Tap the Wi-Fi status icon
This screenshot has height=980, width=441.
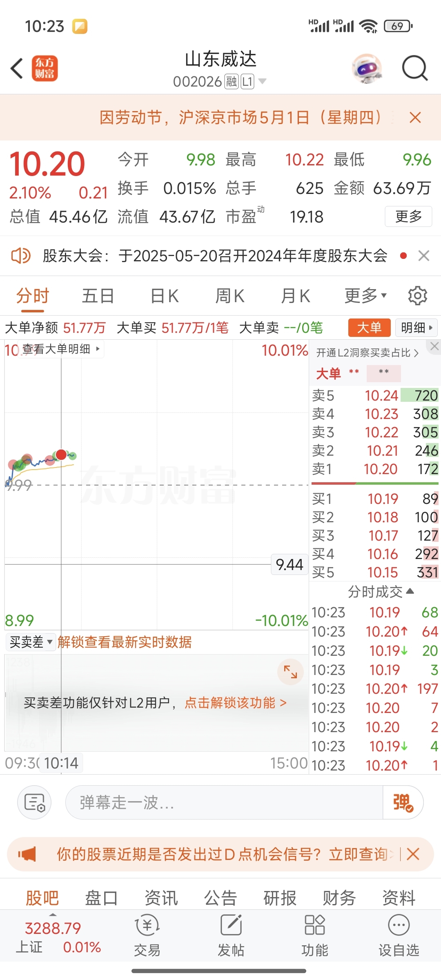coord(368,26)
